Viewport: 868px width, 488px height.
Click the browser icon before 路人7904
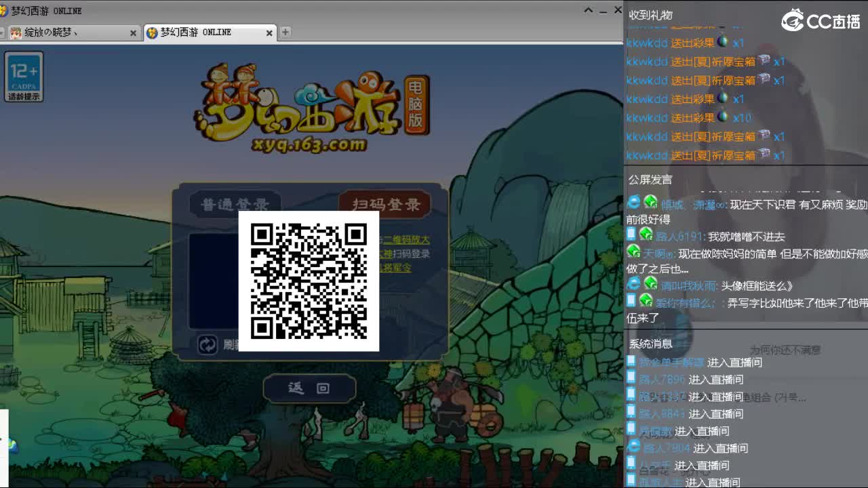pos(634,446)
